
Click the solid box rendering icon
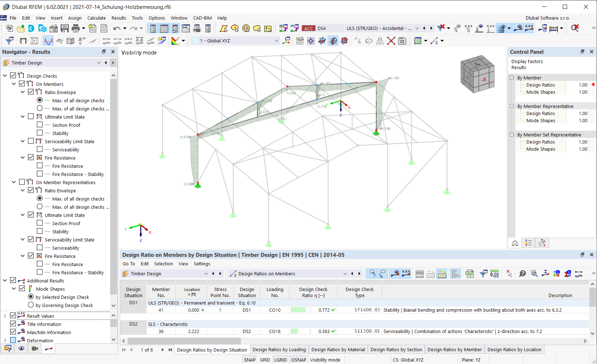pyautogui.click(x=71, y=41)
